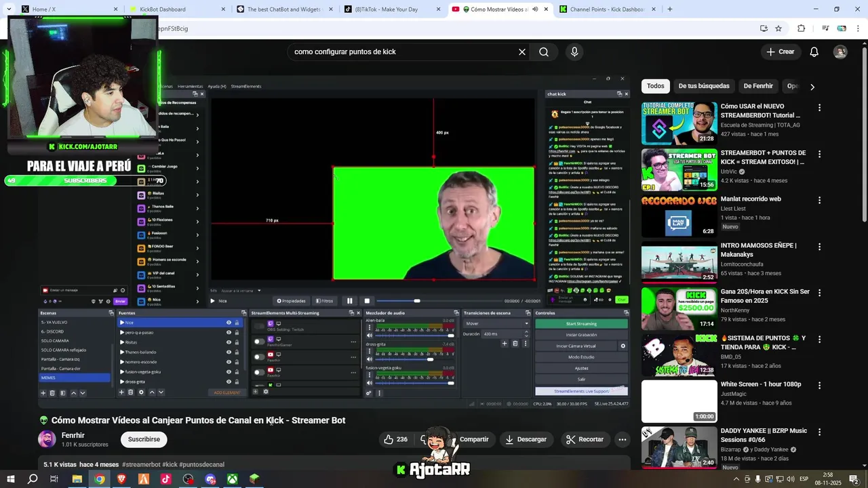Image resolution: width=868 pixels, height=488 pixels.
Task: Open the Fenrhir channel avatar
Action: tap(47, 439)
